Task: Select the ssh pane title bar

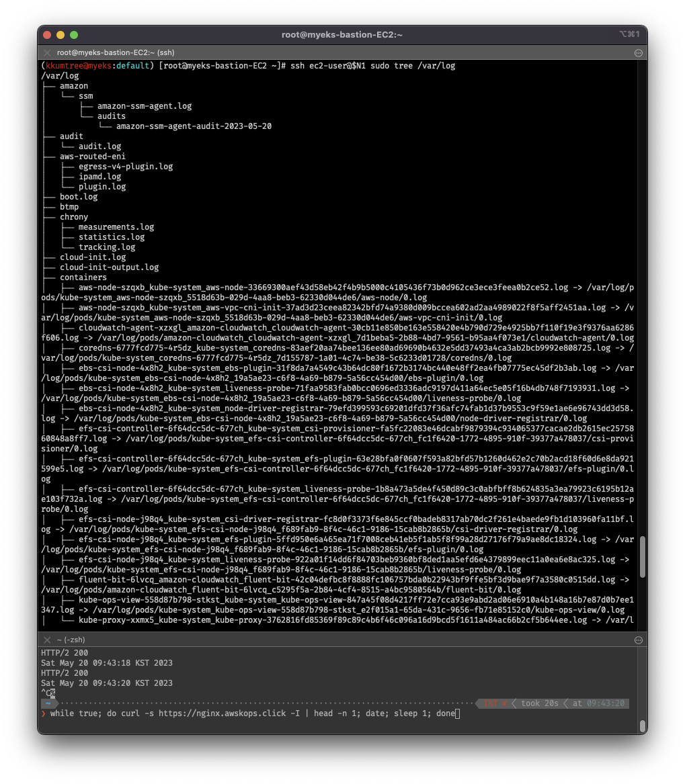Action: 342,52
